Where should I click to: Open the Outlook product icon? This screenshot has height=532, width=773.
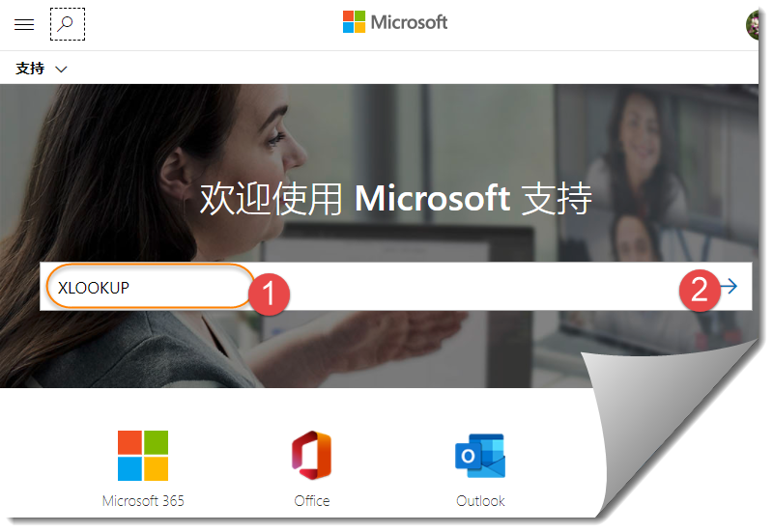pyautogui.click(x=480, y=456)
